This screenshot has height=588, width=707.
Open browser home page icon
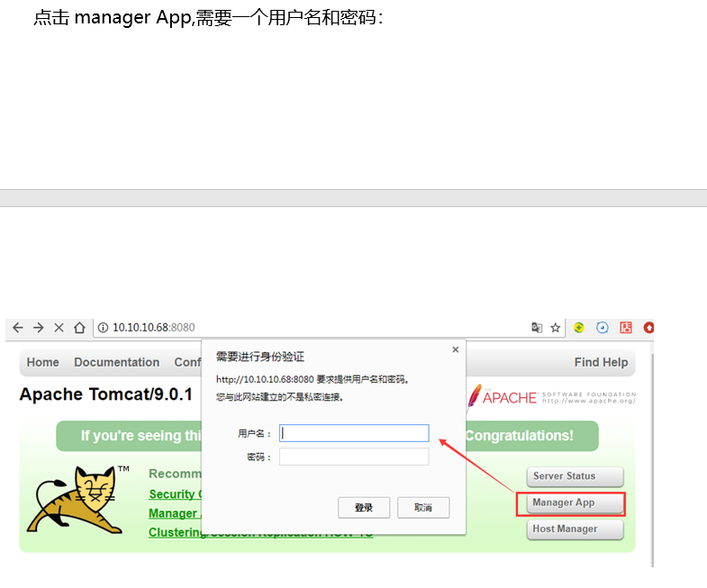coord(80,328)
